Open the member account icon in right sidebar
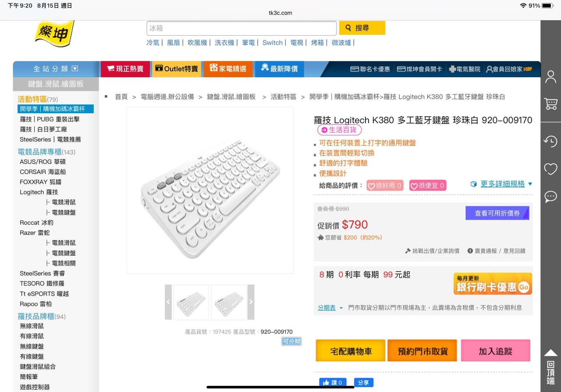The width and height of the screenshot is (561, 392). coord(550,77)
